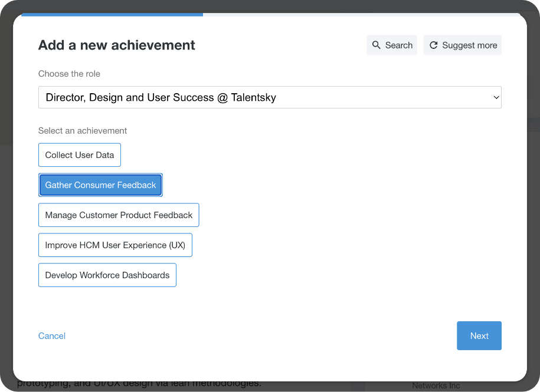This screenshot has height=392, width=540.
Task: Click the dimmed Networks Inc background text
Action: click(x=436, y=386)
